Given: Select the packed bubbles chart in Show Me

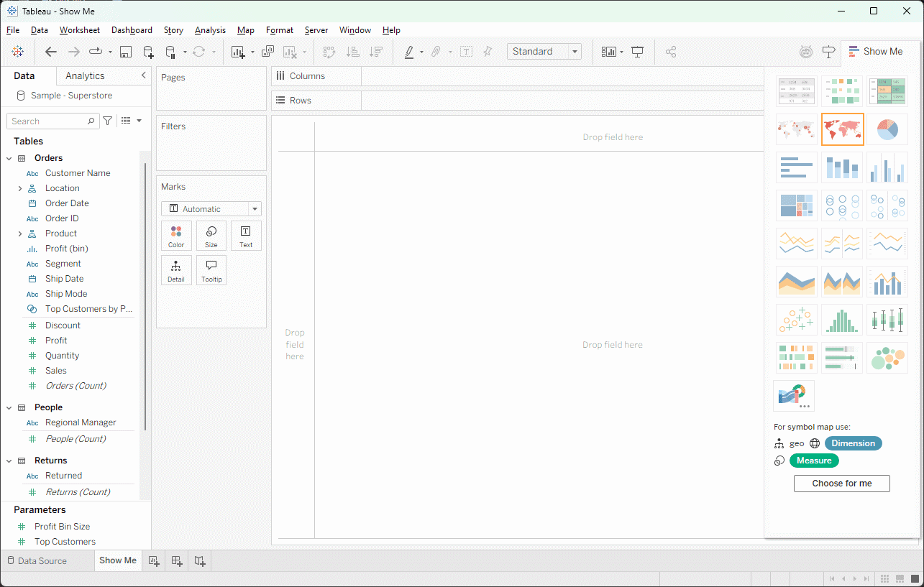Looking at the screenshot, I should (887, 358).
